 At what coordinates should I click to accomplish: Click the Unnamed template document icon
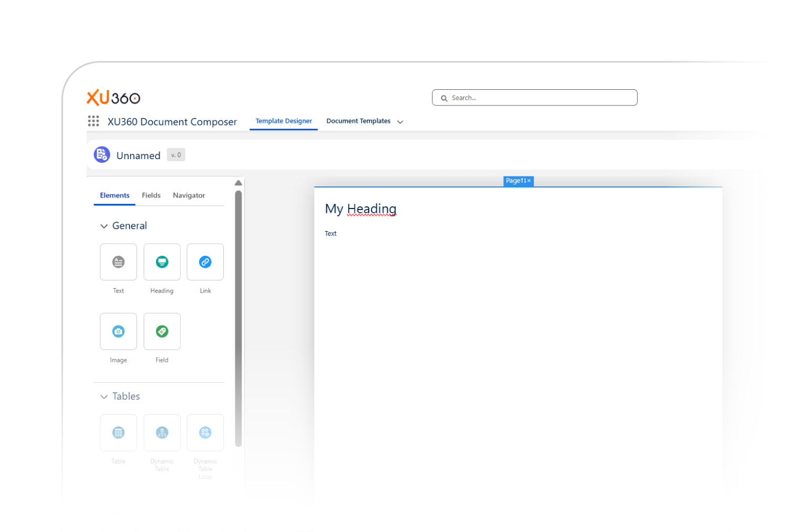[102, 155]
